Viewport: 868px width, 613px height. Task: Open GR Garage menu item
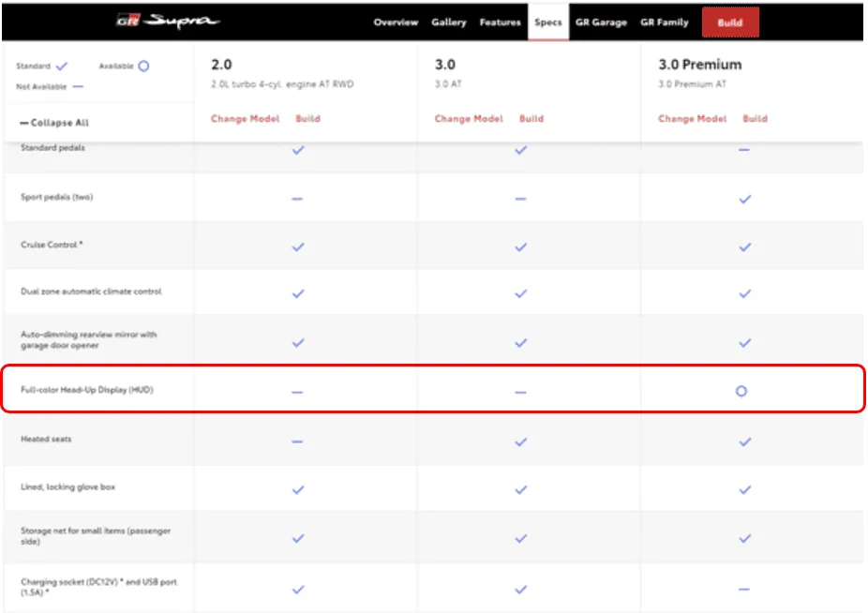click(x=601, y=22)
